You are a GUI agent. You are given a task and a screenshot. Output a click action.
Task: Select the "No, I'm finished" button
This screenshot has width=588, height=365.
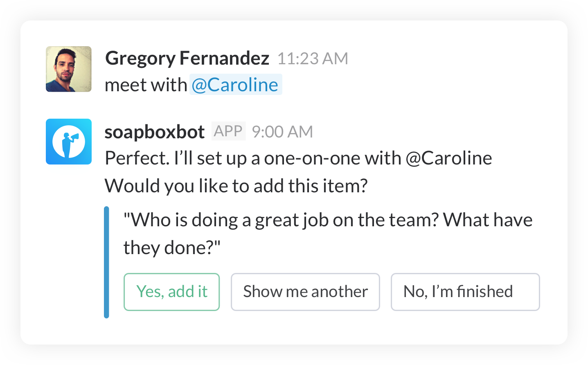[465, 292]
